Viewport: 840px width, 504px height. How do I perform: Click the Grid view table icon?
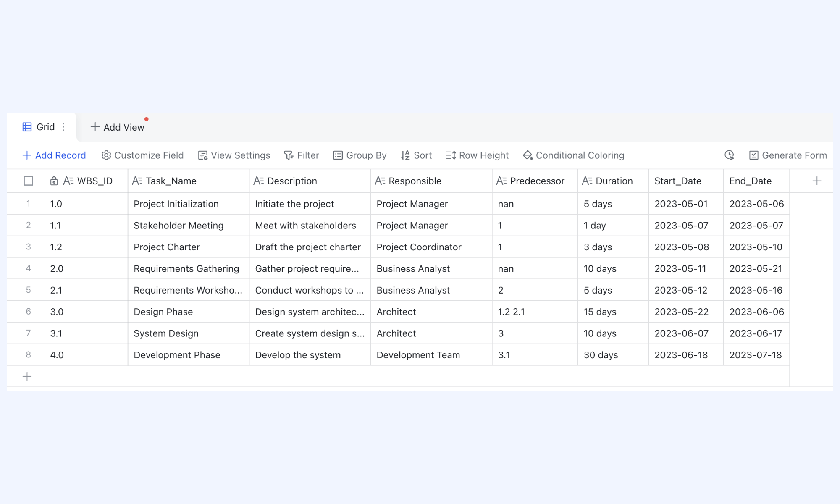click(x=27, y=127)
